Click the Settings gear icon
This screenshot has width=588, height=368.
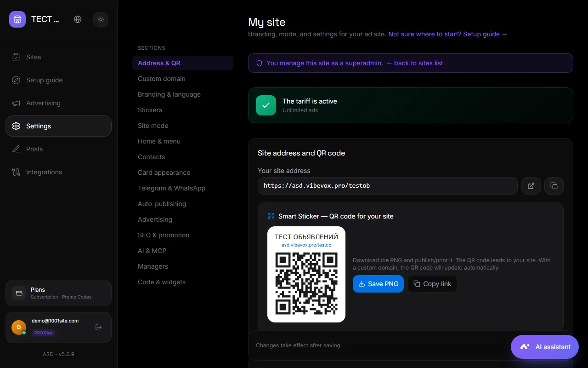pos(16,126)
